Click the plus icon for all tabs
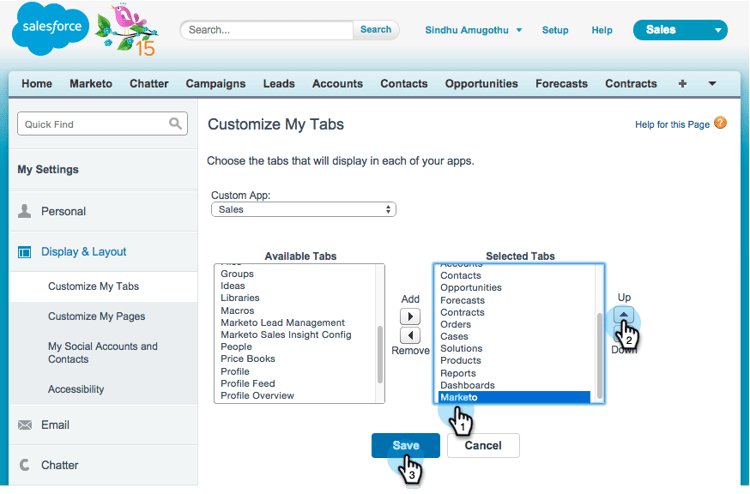Screen dimensions: 750x494 click(683, 84)
